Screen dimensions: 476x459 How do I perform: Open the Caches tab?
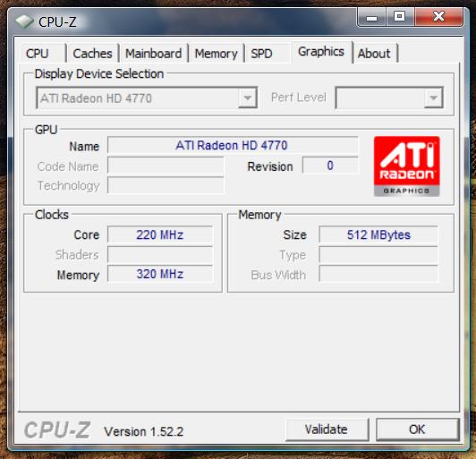(92, 54)
